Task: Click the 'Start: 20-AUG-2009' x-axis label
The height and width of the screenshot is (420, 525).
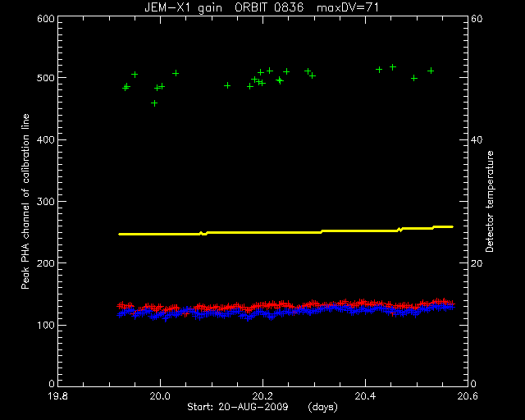Action: click(238, 407)
